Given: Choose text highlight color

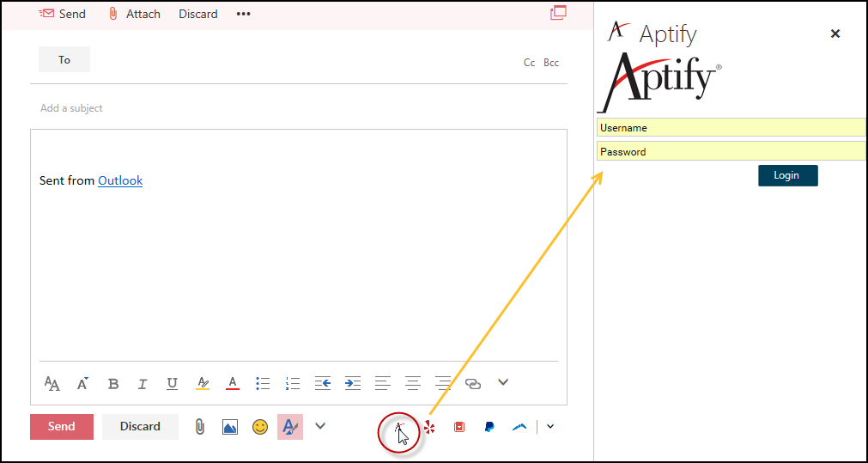Looking at the screenshot, I should point(203,383).
